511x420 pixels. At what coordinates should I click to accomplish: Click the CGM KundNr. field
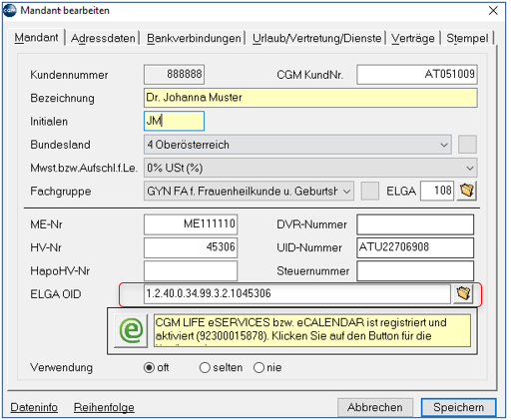pyautogui.click(x=417, y=75)
